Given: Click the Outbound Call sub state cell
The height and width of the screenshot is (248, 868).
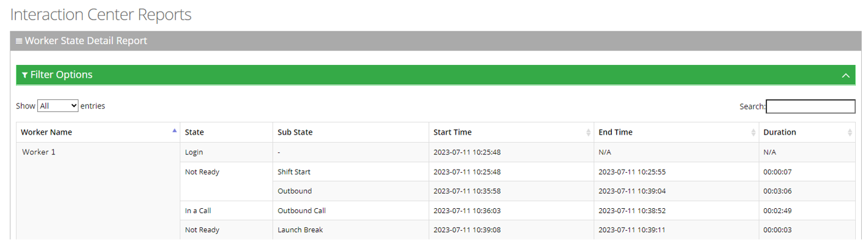Looking at the screenshot, I should tap(302, 211).
